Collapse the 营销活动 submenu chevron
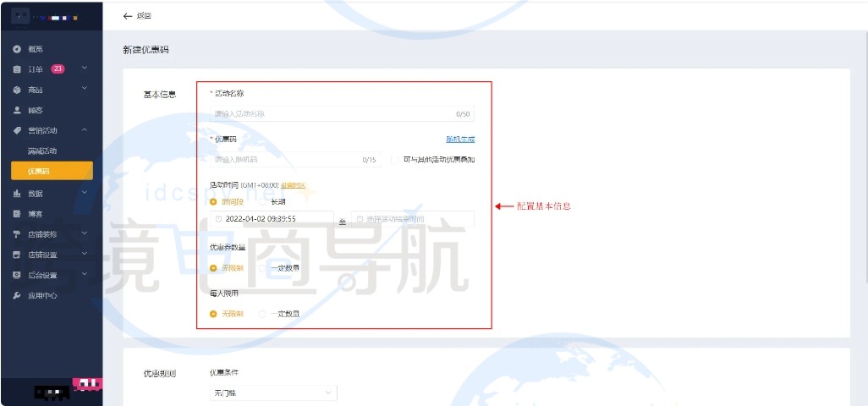This screenshot has width=868, height=406. tap(84, 130)
